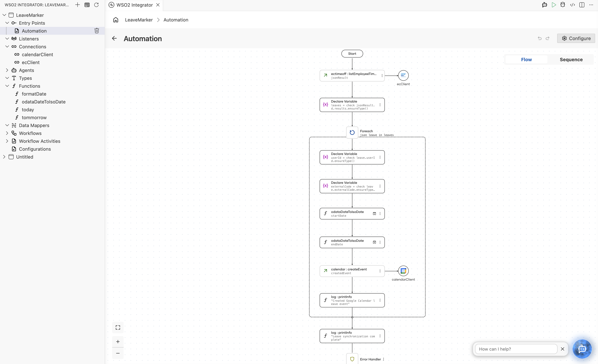Type in the How can I help field
Viewport: 598px width, 364px height.
516,349
